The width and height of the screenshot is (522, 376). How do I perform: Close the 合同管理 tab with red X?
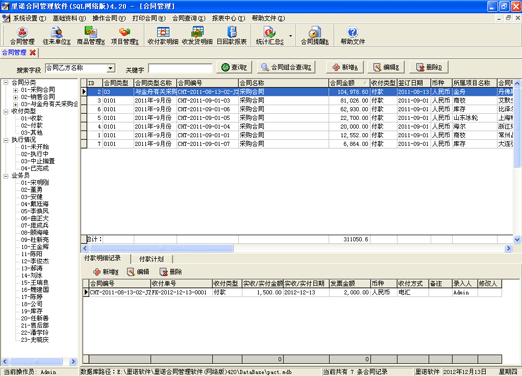pyautogui.click(x=33, y=53)
